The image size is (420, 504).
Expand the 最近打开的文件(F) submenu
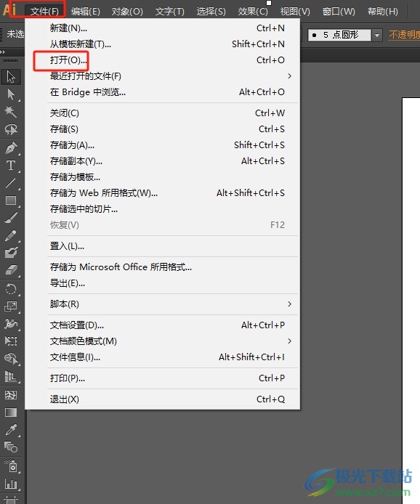tap(290, 76)
